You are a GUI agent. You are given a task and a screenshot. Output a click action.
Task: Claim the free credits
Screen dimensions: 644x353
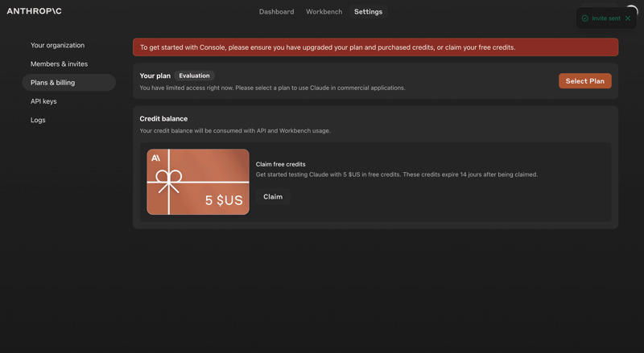(x=273, y=197)
